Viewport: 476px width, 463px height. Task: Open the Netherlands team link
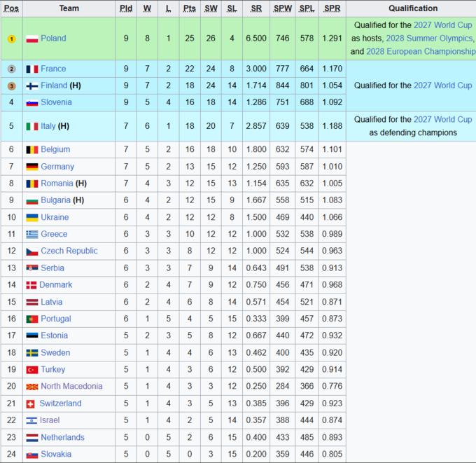[62, 437]
